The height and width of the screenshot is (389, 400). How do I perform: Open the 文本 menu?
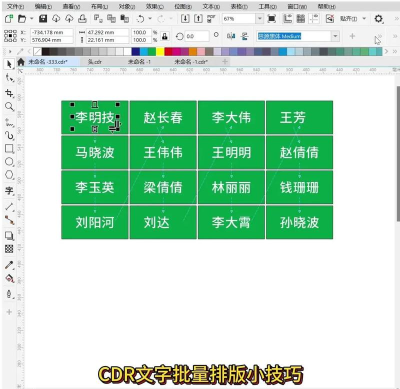pos(211,6)
